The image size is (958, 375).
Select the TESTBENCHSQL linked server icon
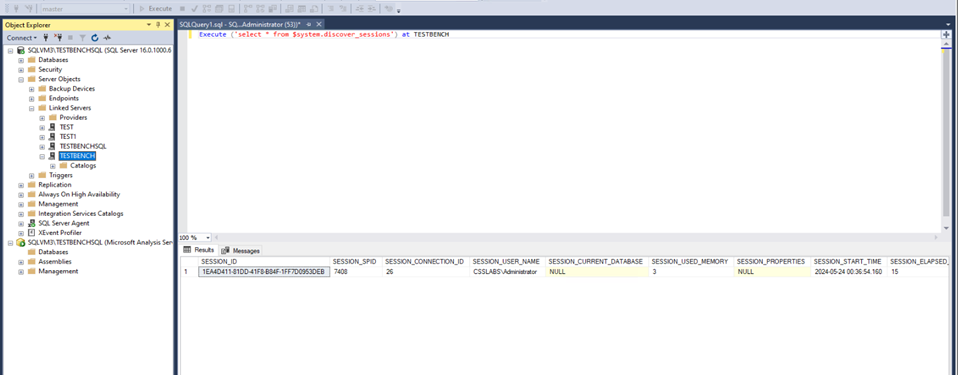click(x=52, y=146)
